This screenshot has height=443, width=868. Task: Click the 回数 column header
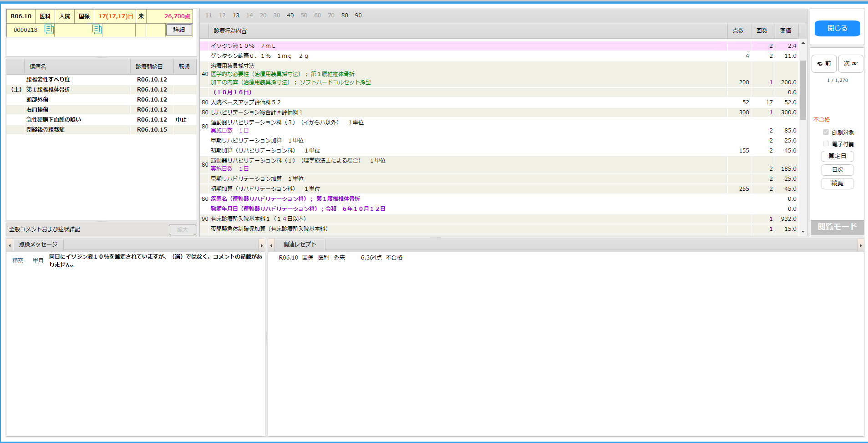762,31
